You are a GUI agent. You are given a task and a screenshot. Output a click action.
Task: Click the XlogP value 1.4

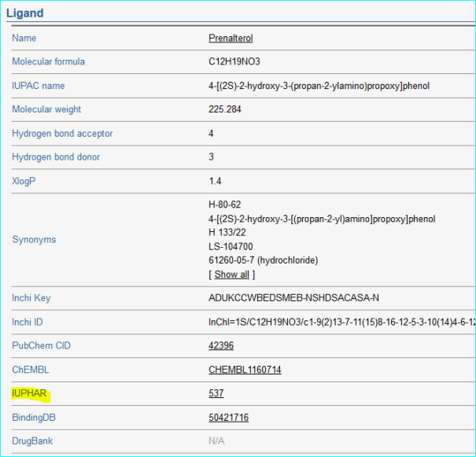click(215, 181)
